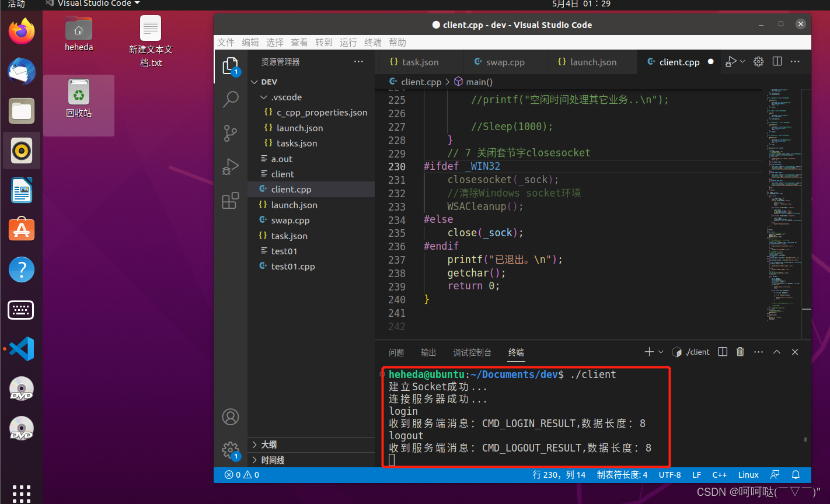Open the Manage settings gear in activity bar

(x=231, y=450)
